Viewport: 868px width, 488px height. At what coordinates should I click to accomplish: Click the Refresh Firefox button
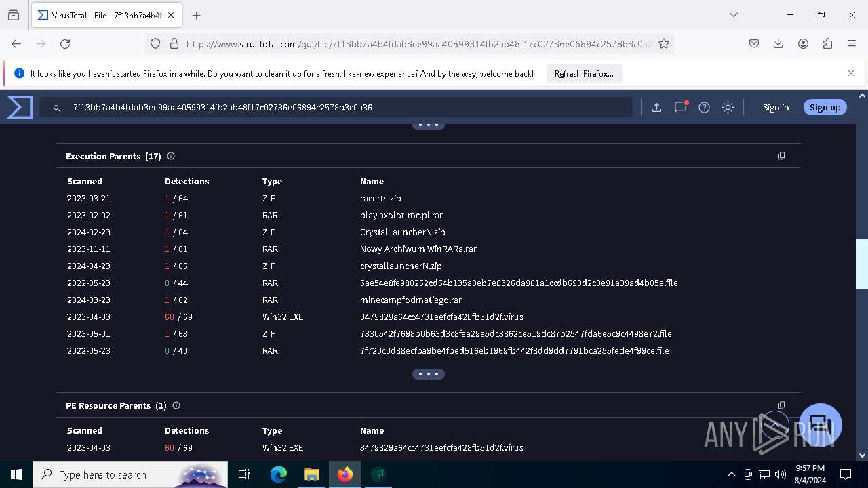(584, 73)
